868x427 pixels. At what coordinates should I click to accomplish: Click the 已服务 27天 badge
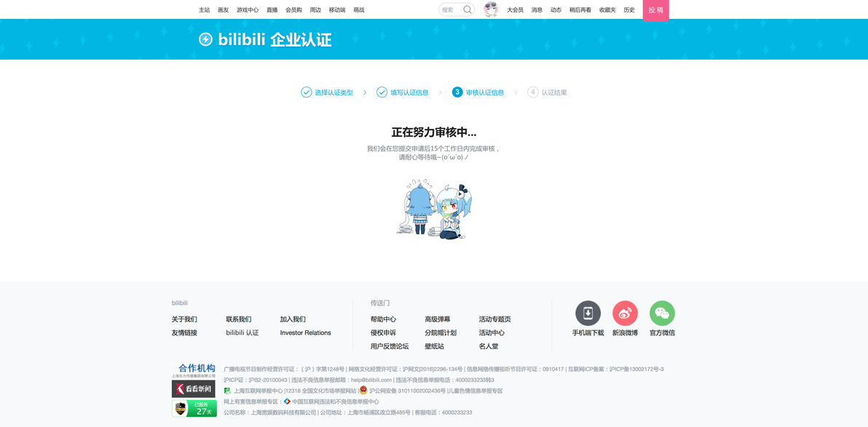(x=194, y=409)
